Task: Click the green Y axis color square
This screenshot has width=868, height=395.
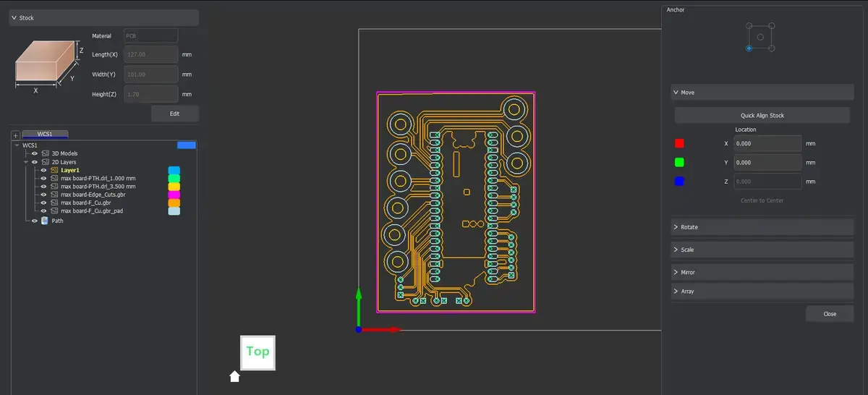Action: 679,163
